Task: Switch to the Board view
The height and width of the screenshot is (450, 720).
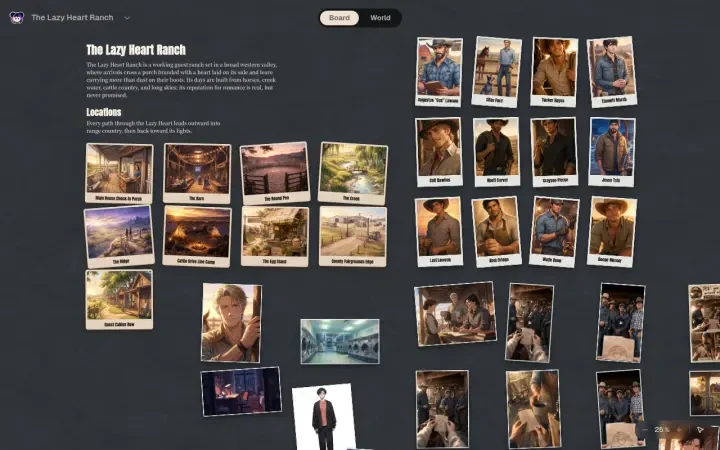Action: tap(339, 18)
